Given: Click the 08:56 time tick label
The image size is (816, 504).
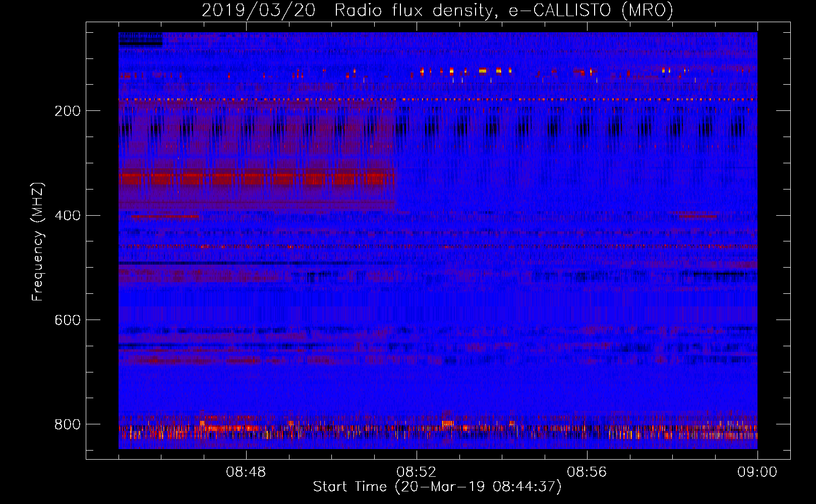Looking at the screenshot, I should pyautogui.click(x=587, y=472).
